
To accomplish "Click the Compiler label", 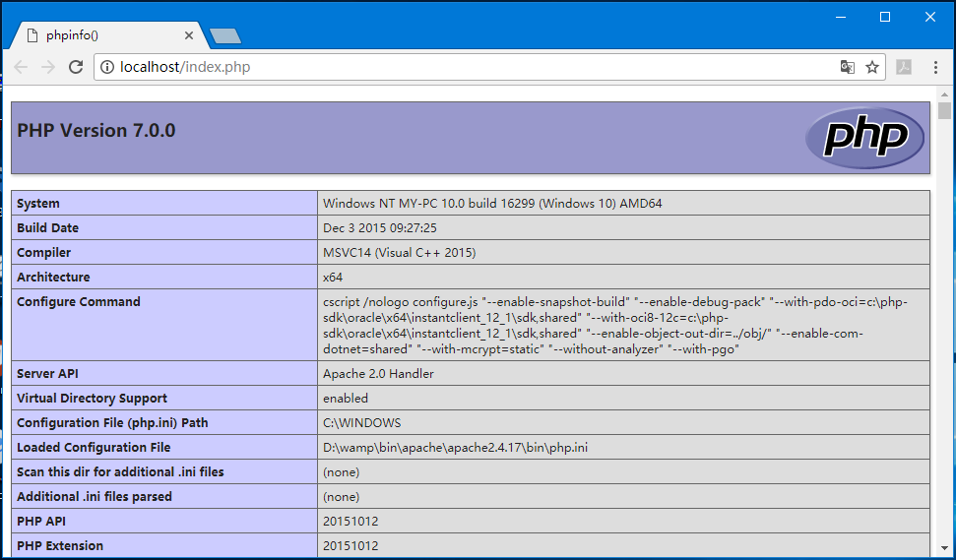I will (x=44, y=252).
